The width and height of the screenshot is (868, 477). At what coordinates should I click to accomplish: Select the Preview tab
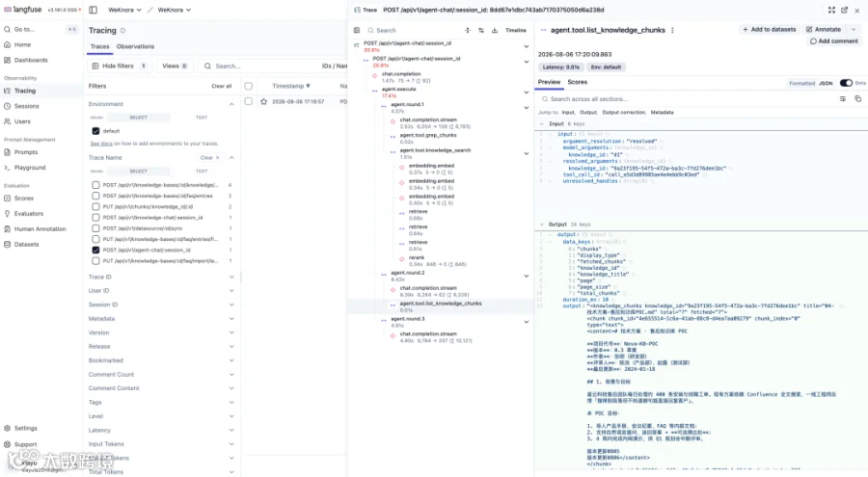(549, 82)
